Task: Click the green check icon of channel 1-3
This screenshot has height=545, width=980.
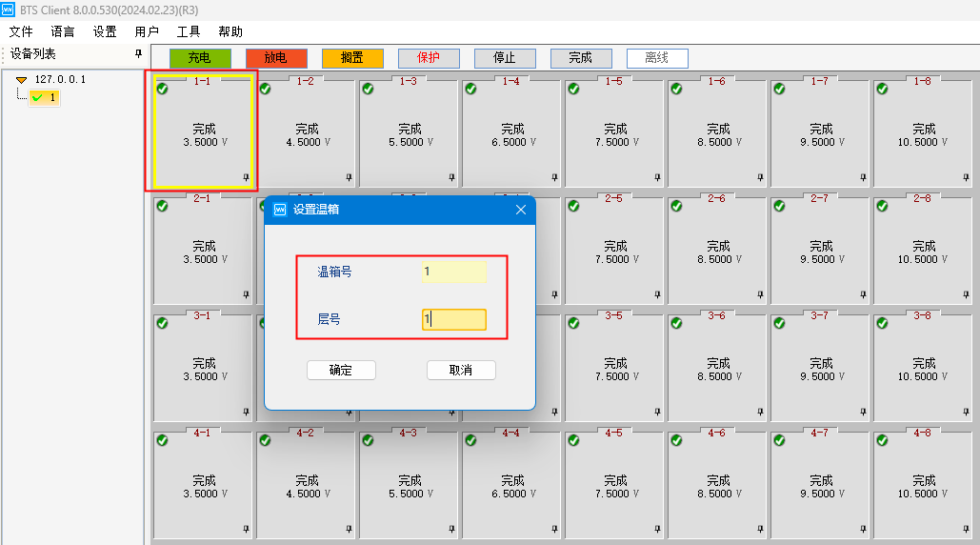Action: (369, 89)
